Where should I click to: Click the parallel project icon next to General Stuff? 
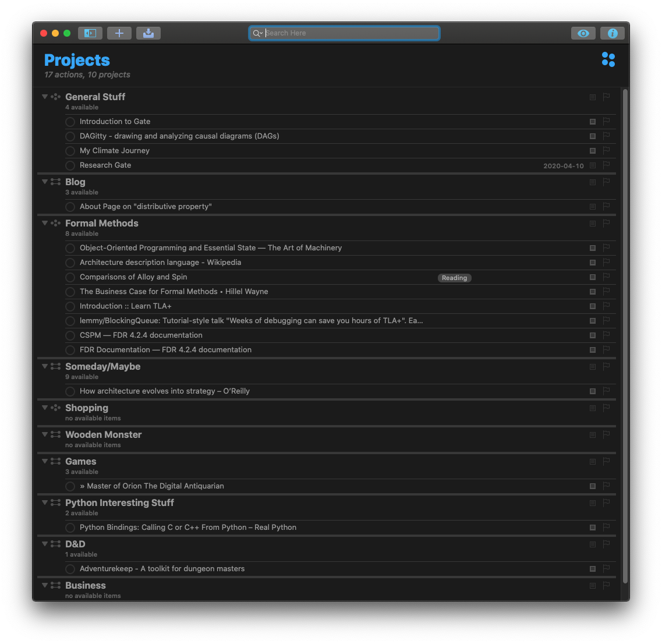(55, 97)
